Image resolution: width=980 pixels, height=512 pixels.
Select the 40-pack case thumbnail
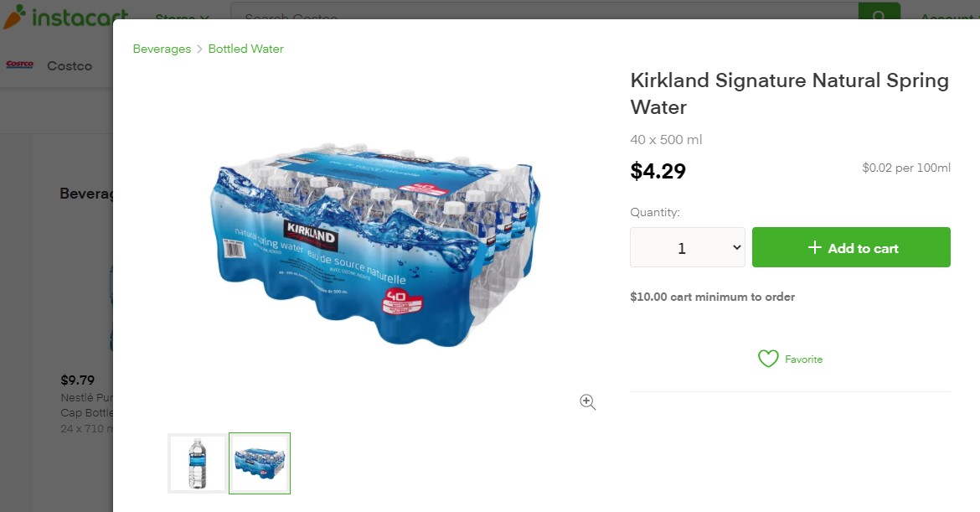pyautogui.click(x=260, y=463)
